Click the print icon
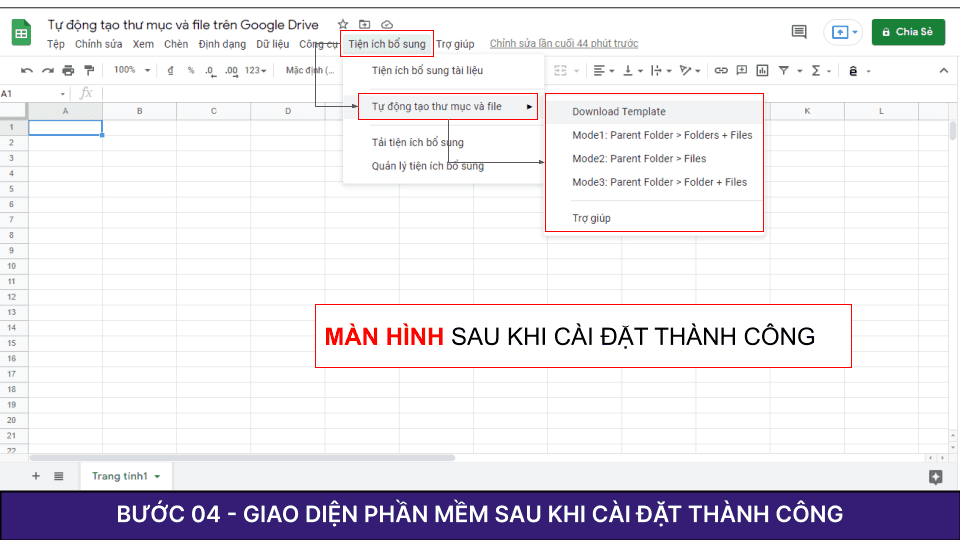 coord(68,71)
